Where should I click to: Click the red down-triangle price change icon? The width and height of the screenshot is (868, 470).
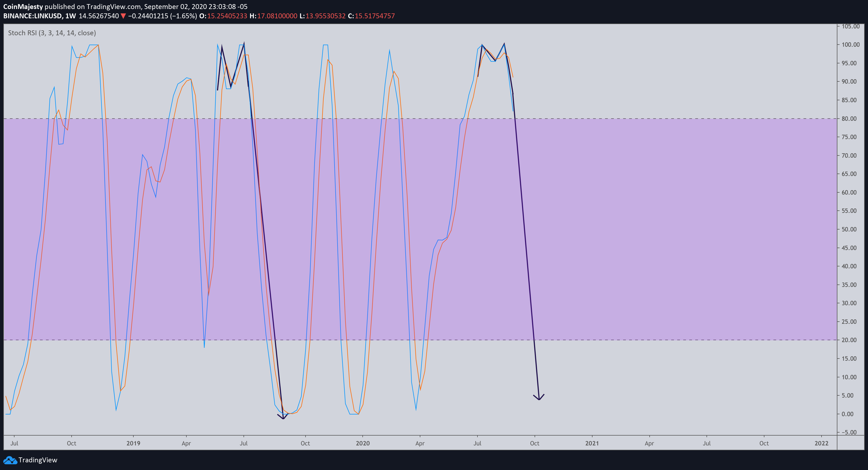click(x=123, y=16)
